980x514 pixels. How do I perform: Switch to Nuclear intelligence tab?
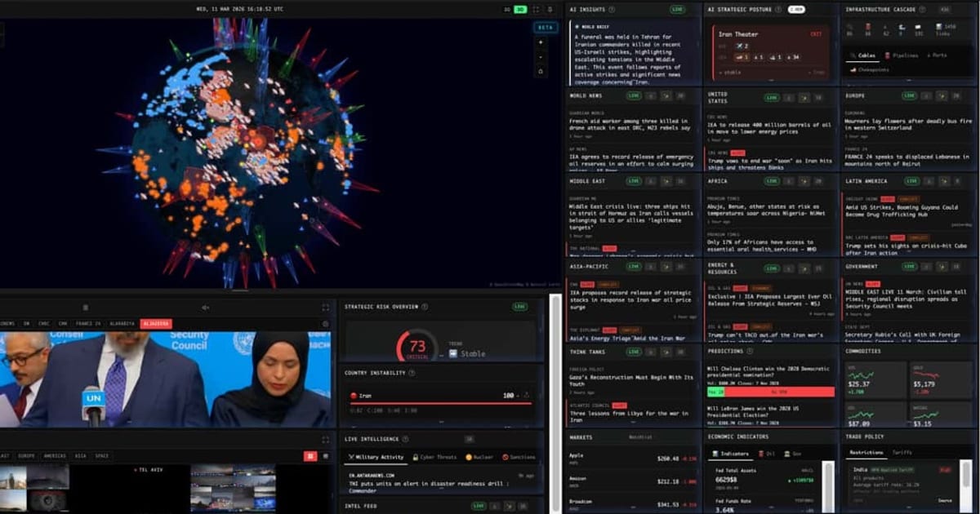coord(481,457)
